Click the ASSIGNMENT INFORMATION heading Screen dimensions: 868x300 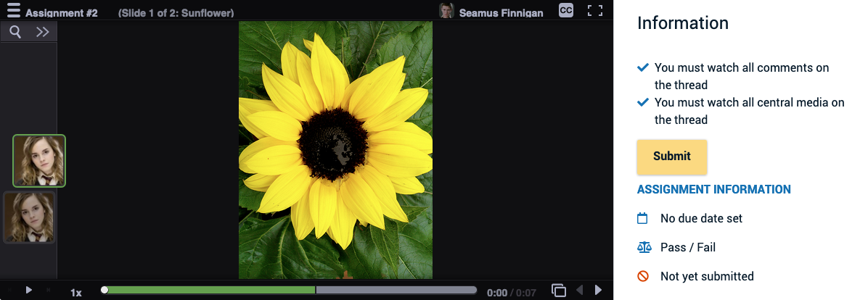pyautogui.click(x=713, y=190)
